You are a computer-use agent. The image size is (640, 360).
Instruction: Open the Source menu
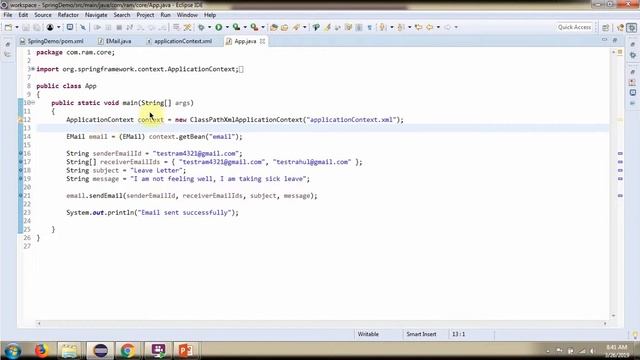point(43,15)
